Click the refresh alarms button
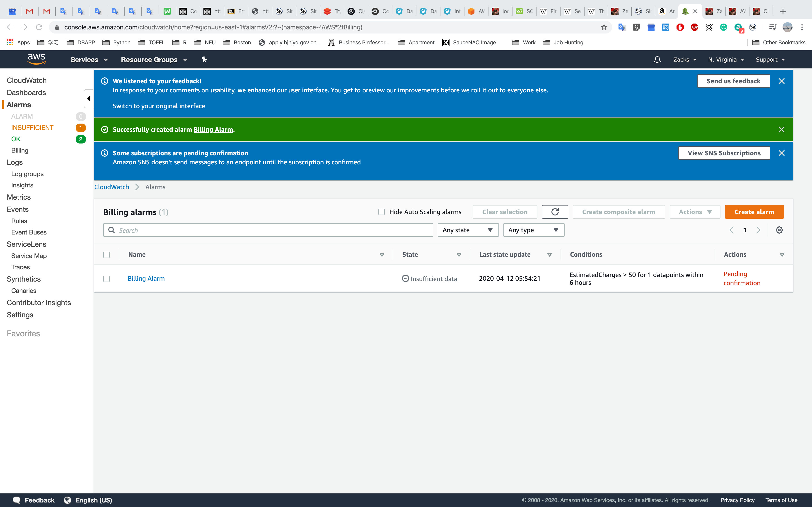Screen dimensions: 812x507 pos(555,212)
